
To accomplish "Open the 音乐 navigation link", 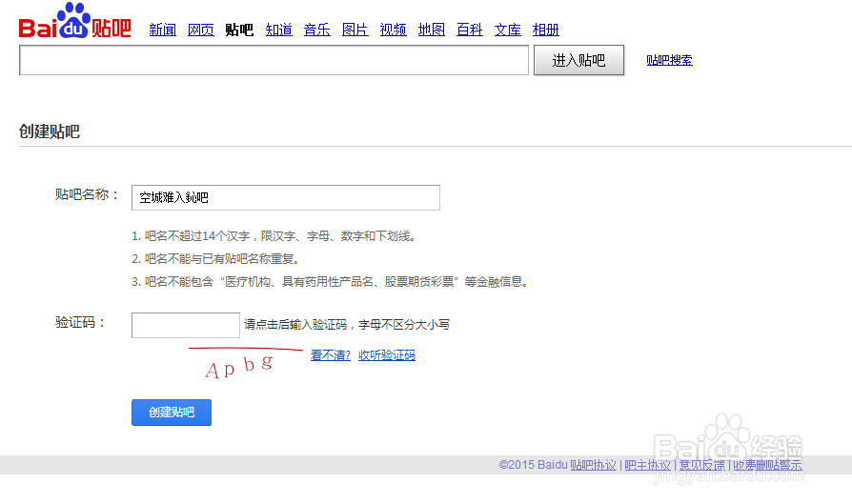I will tap(316, 30).
